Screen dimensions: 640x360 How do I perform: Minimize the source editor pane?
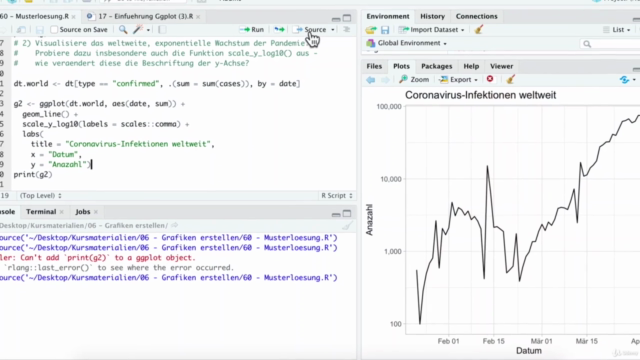pyautogui.click(x=336, y=19)
